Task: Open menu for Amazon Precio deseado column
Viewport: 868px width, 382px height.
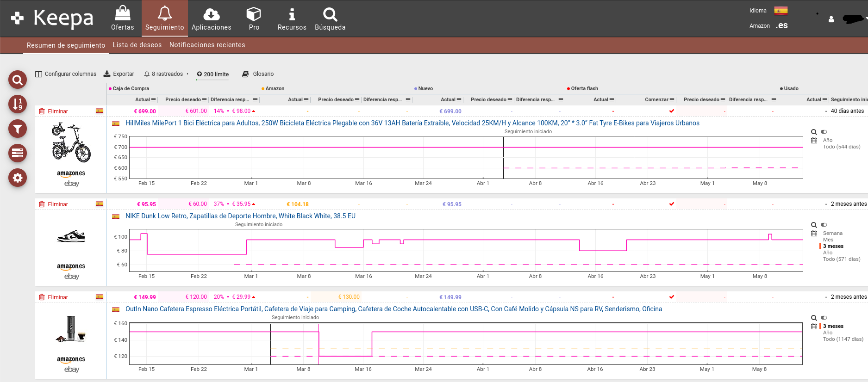Action: (357, 100)
